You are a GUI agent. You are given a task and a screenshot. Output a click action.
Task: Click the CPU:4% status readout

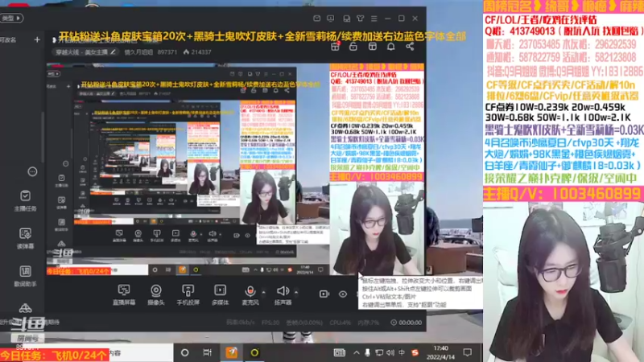click(340, 323)
